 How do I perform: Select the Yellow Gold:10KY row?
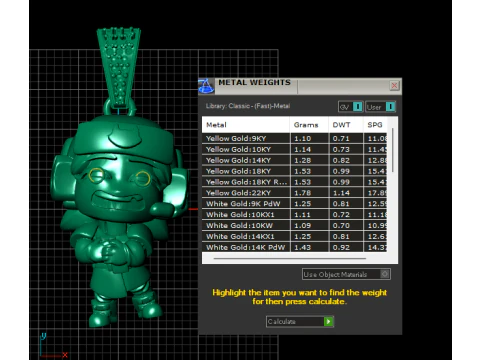(295, 149)
